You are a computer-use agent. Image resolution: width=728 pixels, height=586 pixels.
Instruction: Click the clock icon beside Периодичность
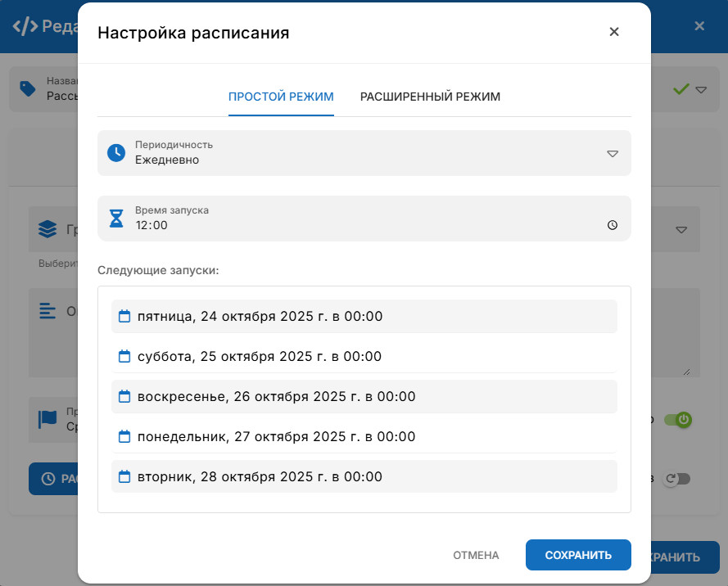pos(116,153)
